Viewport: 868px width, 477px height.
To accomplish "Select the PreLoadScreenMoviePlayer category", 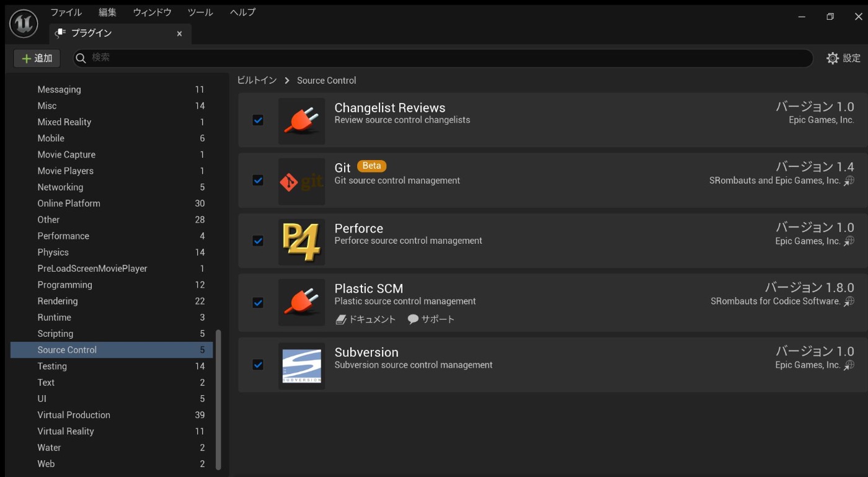I will (x=112, y=269).
